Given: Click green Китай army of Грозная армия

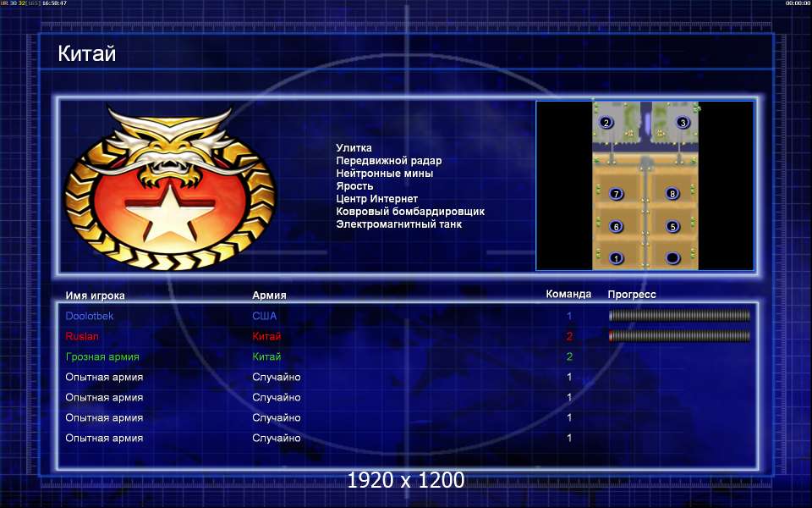Looking at the screenshot, I should (x=266, y=356).
